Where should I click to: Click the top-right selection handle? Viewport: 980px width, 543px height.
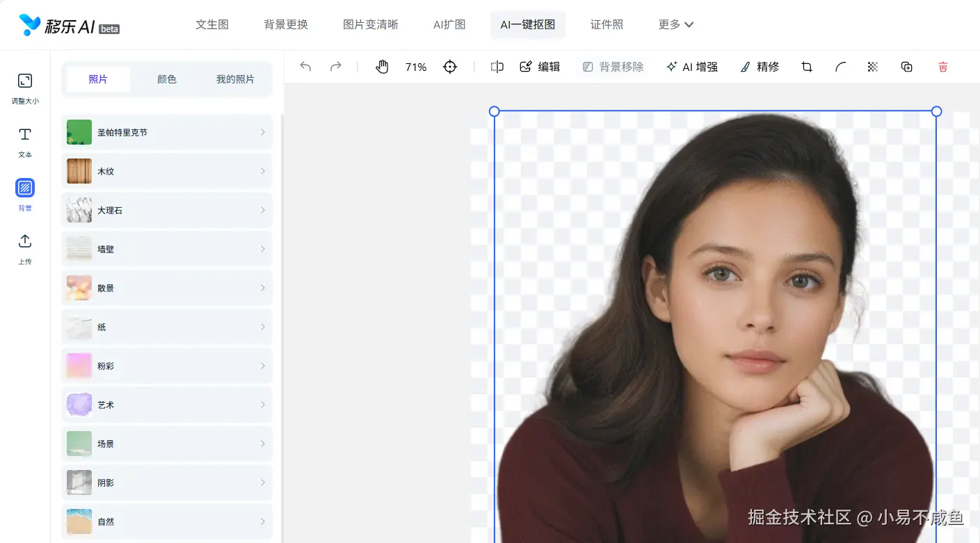coord(936,111)
